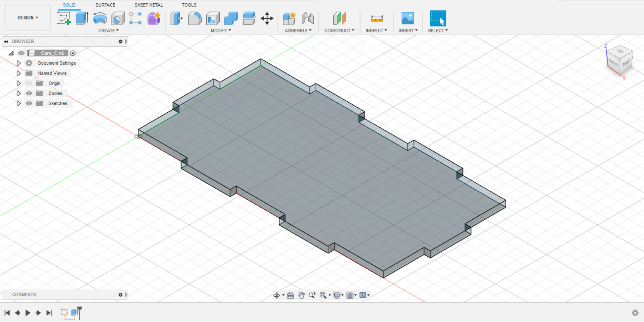
Task: Click the timeline play button
Action: pyautogui.click(x=28, y=313)
